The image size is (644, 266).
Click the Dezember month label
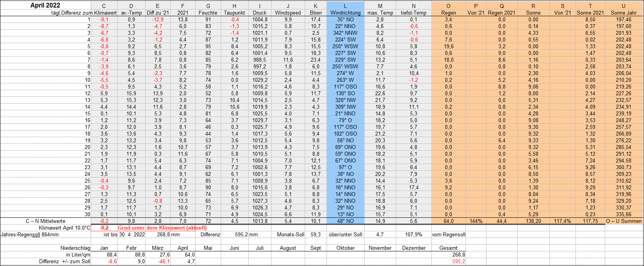[x=413, y=248]
